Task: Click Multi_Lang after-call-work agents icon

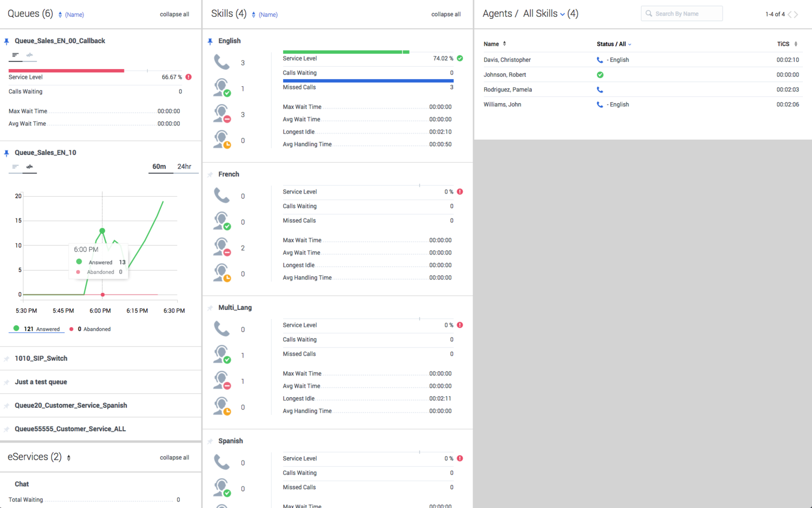Action: coord(222,406)
